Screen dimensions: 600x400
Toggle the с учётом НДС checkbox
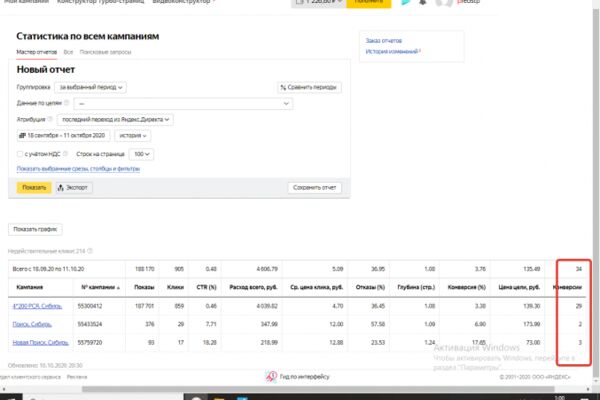click(x=20, y=154)
